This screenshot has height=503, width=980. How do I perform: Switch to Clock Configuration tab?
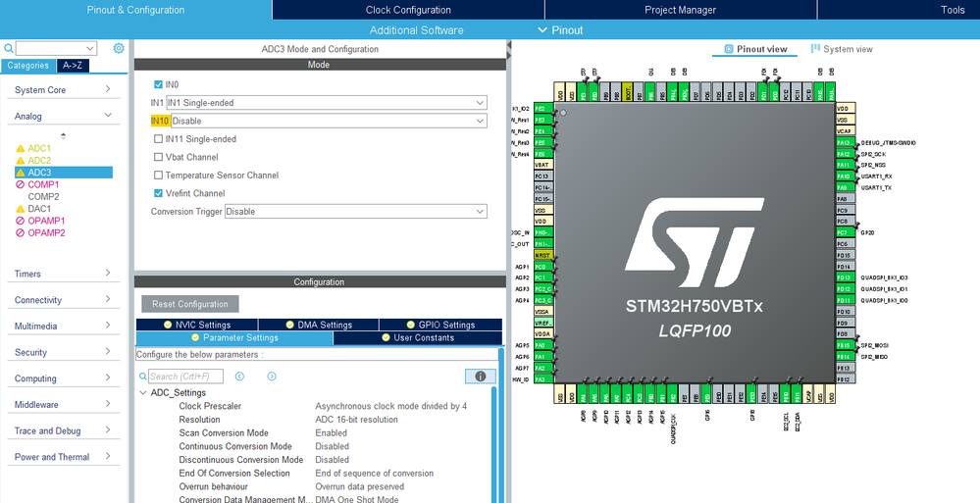click(x=408, y=10)
